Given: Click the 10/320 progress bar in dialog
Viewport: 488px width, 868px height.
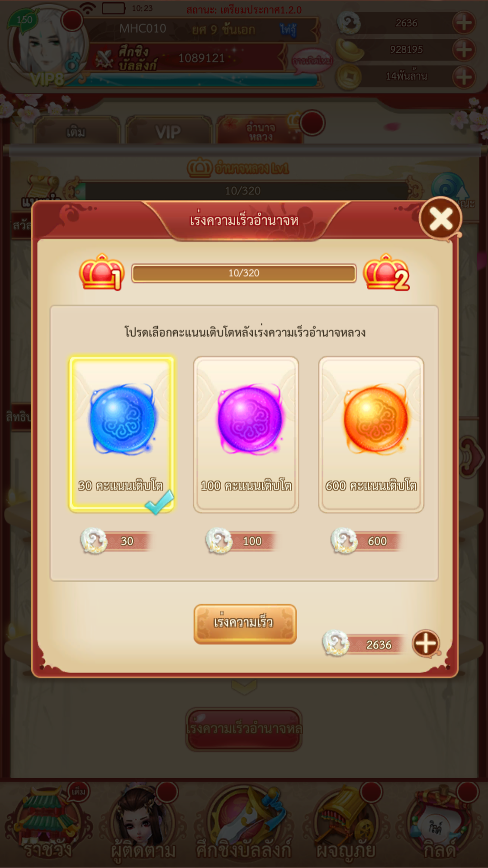Looking at the screenshot, I should pos(244,273).
